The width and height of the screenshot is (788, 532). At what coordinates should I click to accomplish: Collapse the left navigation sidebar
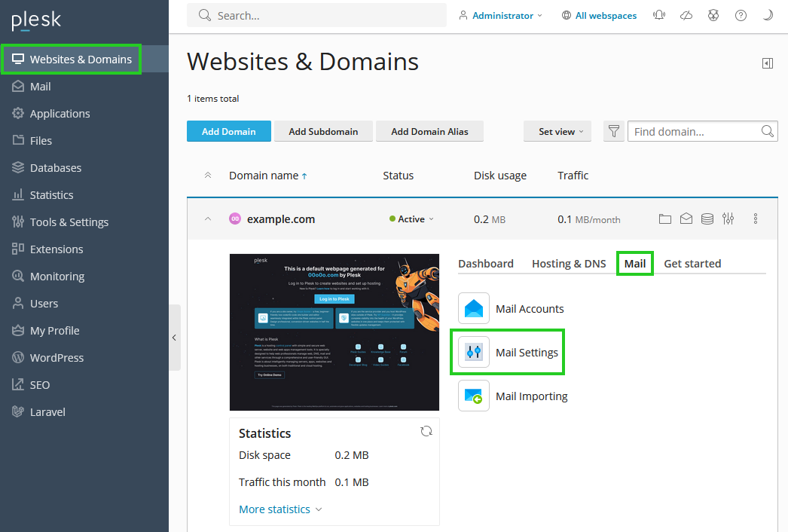click(174, 338)
